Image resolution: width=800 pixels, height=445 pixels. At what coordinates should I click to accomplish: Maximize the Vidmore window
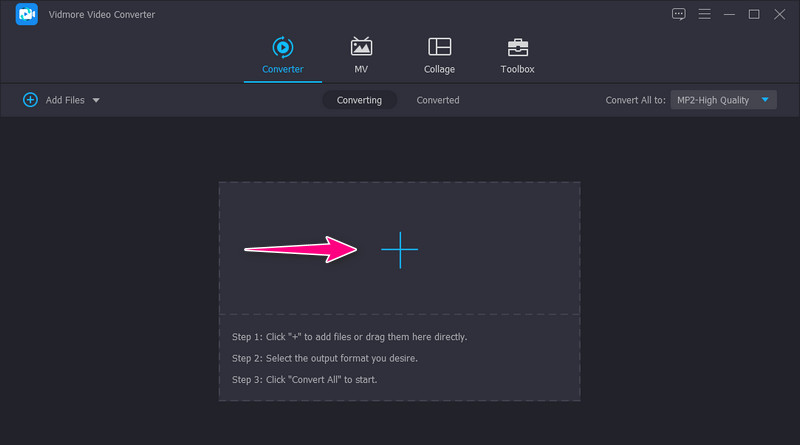click(x=754, y=14)
